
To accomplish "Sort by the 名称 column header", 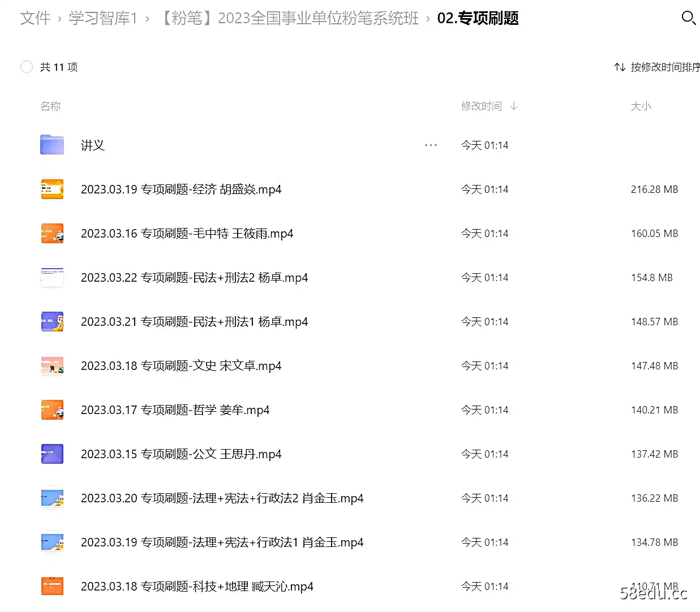I will [50, 106].
